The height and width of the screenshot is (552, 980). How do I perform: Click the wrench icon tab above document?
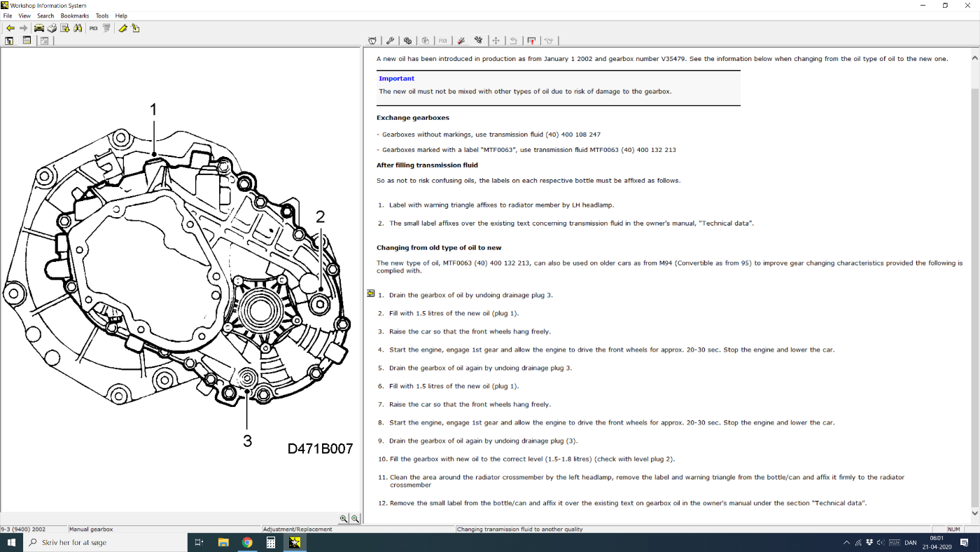click(x=390, y=41)
